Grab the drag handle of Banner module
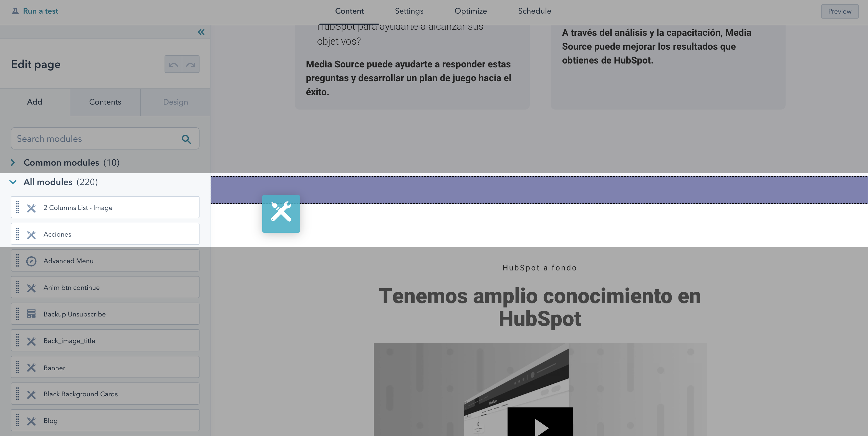 pyautogui.click(x=18, y=367)
